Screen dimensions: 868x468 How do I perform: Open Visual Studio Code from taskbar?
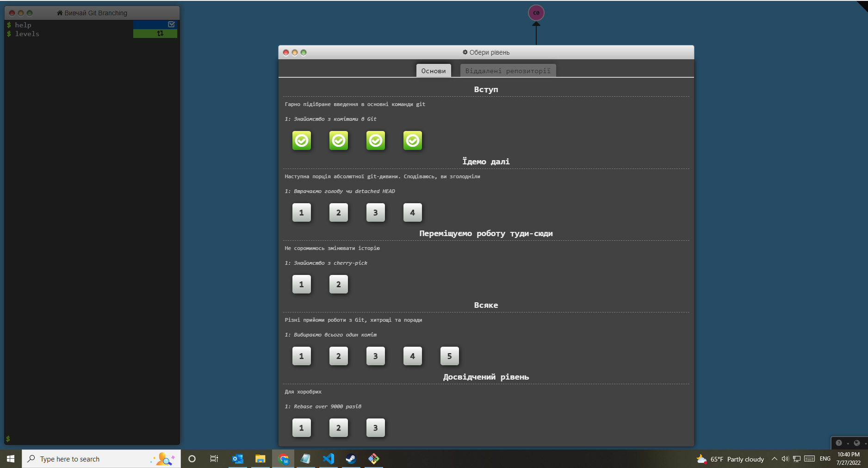[329, 459]
